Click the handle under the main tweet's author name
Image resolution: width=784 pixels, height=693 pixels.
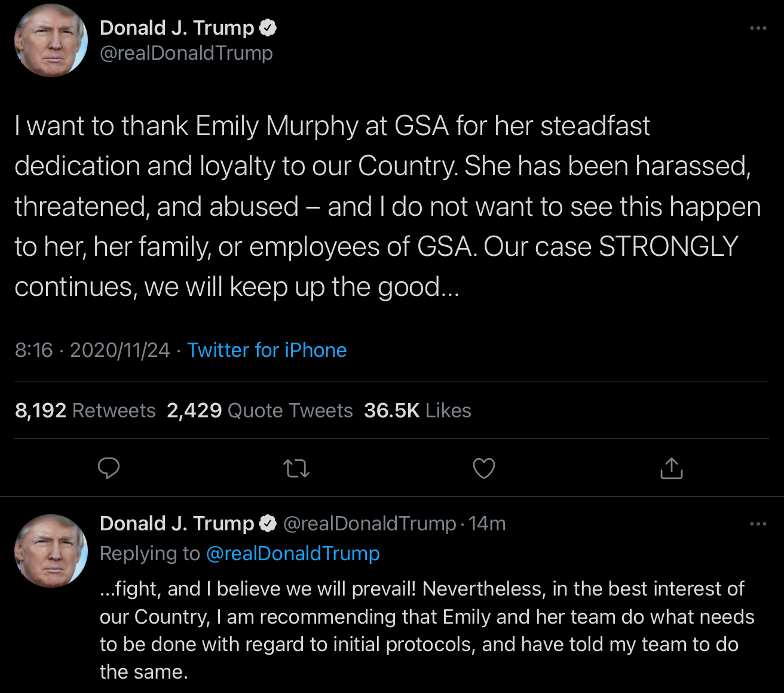[186, 53]
